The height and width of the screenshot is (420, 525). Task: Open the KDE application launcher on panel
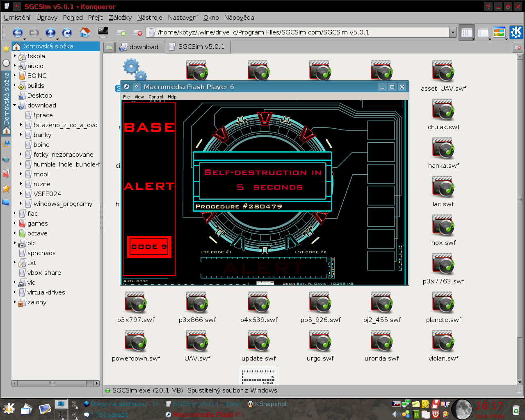point(9,409)
